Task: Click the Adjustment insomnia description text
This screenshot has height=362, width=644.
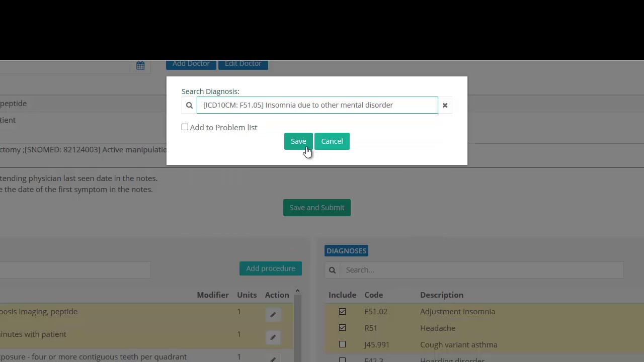Action: tap(457, 312)
